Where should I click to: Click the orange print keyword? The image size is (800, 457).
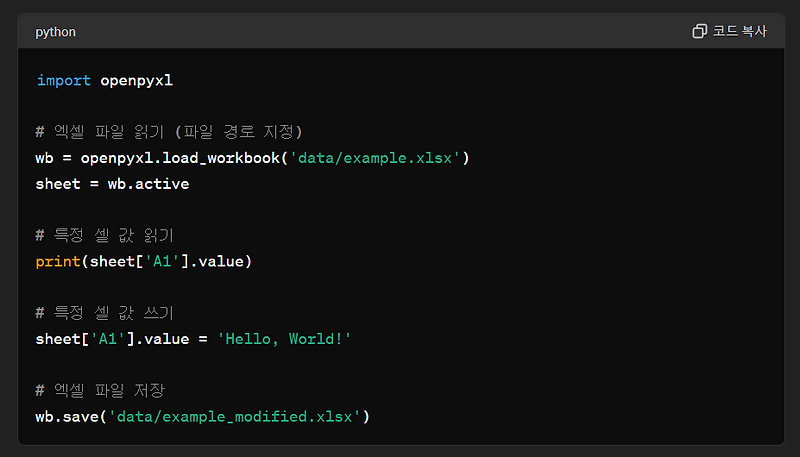pos(58,262)
